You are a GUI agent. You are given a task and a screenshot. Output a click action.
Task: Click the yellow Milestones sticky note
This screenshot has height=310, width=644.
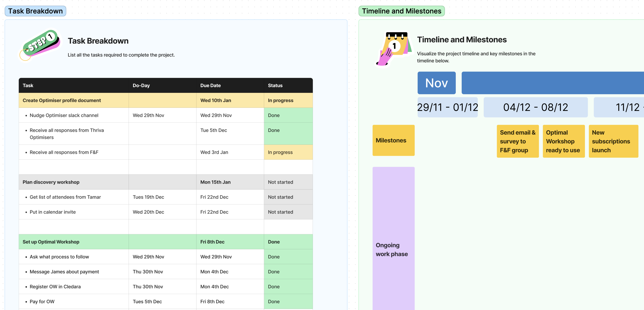coord(393,140)
